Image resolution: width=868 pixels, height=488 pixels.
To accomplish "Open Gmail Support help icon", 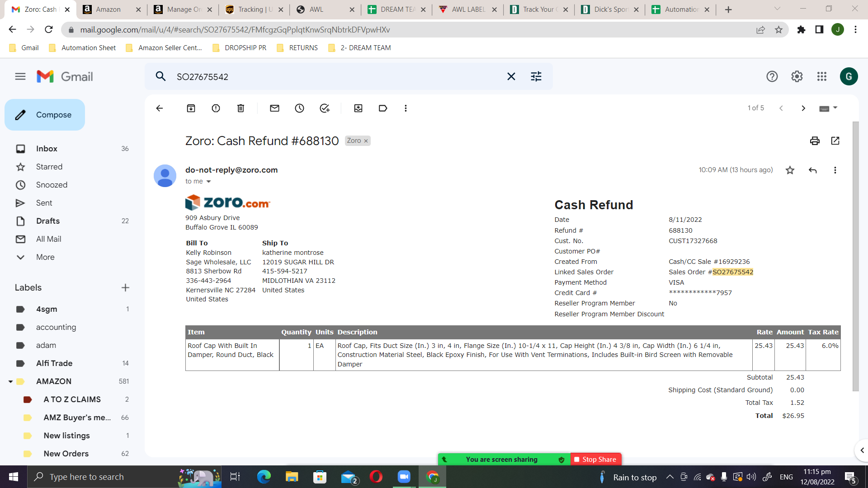I will coord(772,76).
